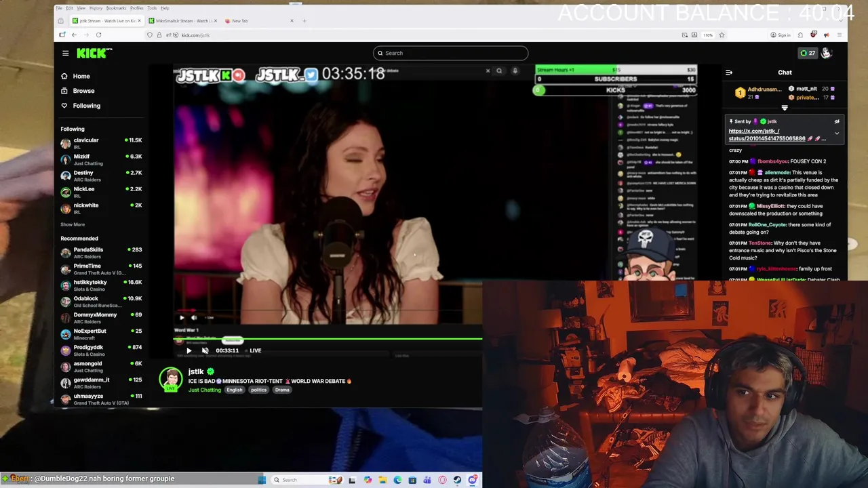Open PrimeTime recommended channel
Image resolution: width=868 pixels, height=488 pixels.
(x=101, y=269)
